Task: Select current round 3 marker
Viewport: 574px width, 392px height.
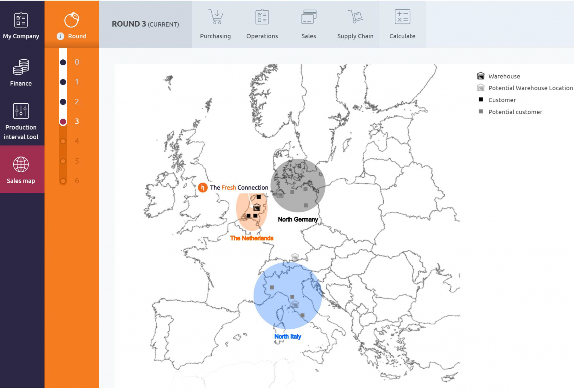Action: tap(63, 122)
